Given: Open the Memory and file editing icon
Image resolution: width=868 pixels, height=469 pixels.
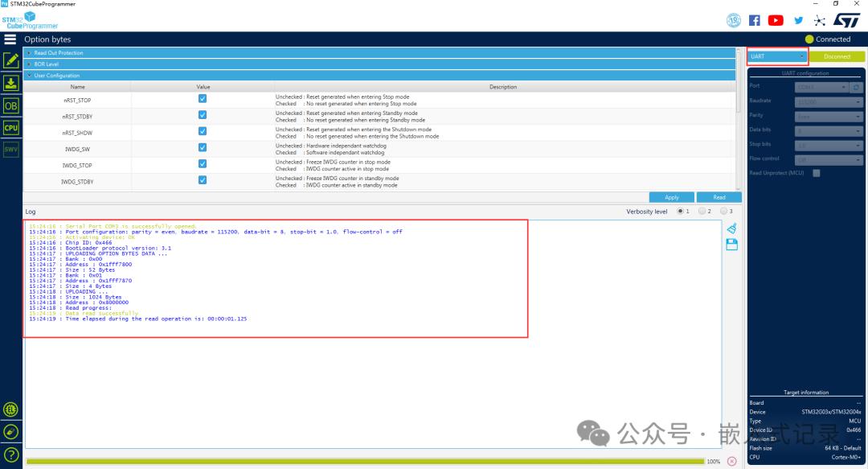Looking at the screenshot, I should pos(11,60).
